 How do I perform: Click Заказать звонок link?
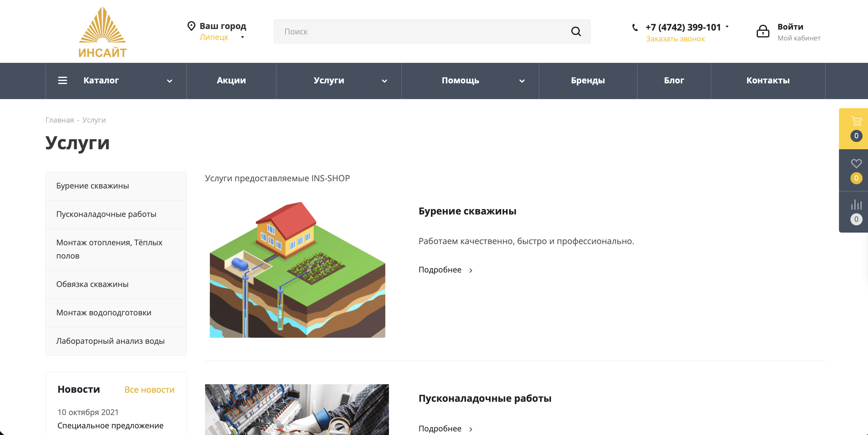pos(675,39)
